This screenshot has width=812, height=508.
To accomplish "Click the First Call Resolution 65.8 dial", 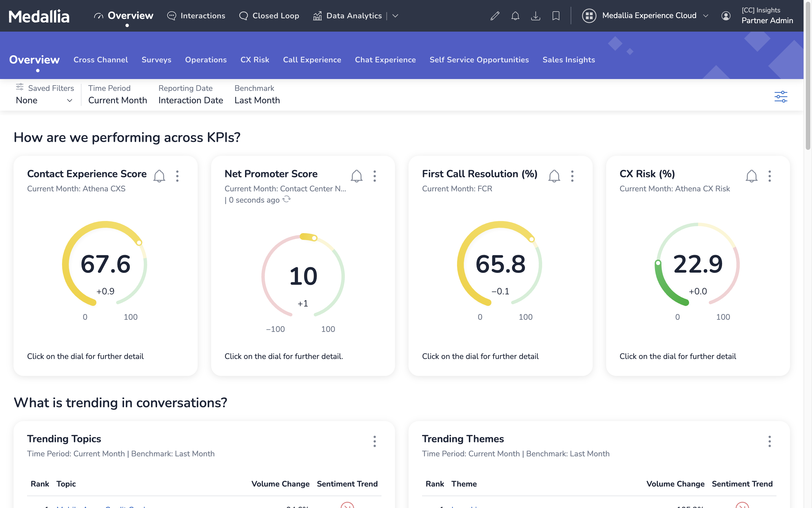I will [500, 264].
